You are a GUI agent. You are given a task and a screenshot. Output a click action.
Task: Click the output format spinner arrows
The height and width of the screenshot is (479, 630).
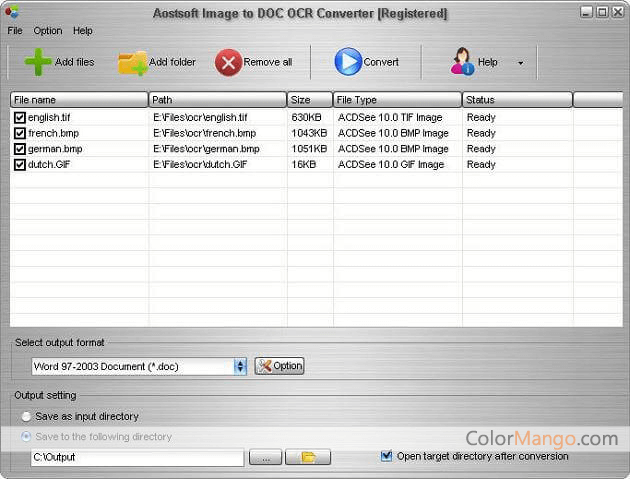(240, 366)
